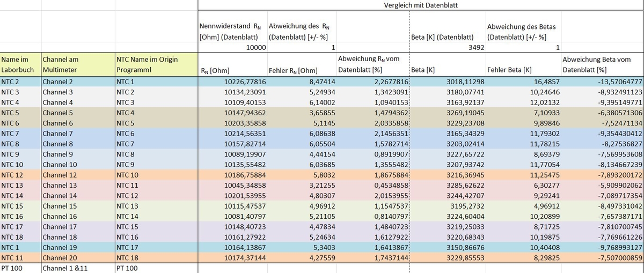Select the deviation value 0,4534858
Image resolution: width=644 pixels, height=273 pixels.
(x=372, y=186)
